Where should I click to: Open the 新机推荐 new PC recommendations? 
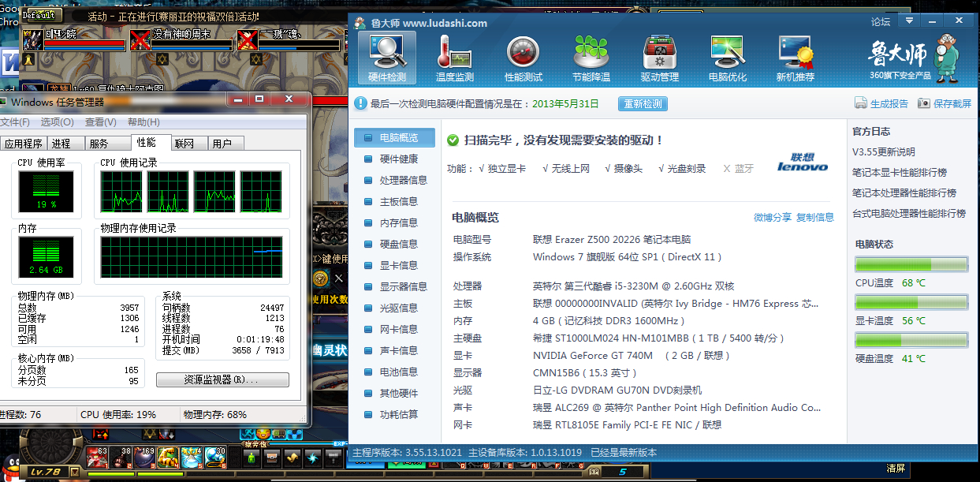point(796,58)
